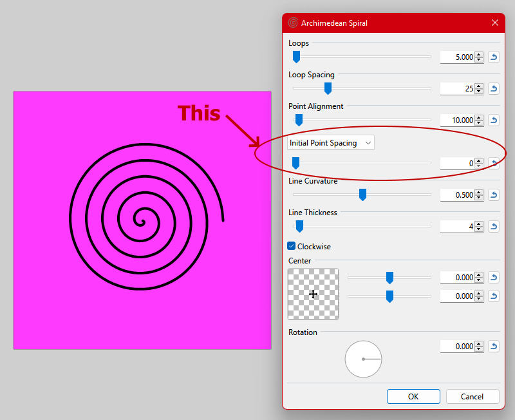515x420 pixels.
Task: Click the Line Curvature field 0.500
Action: pyautogui.click(x=458, y=195)
